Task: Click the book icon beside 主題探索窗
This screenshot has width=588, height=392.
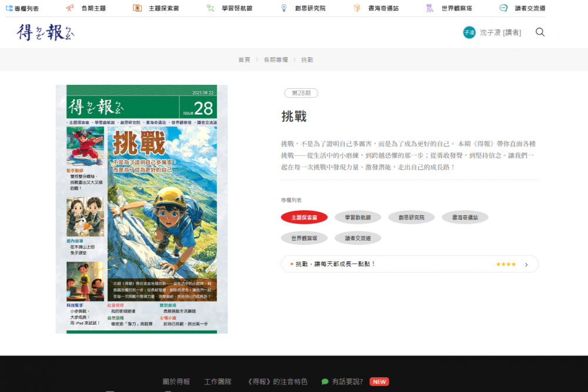Action: tap(137, 8)
